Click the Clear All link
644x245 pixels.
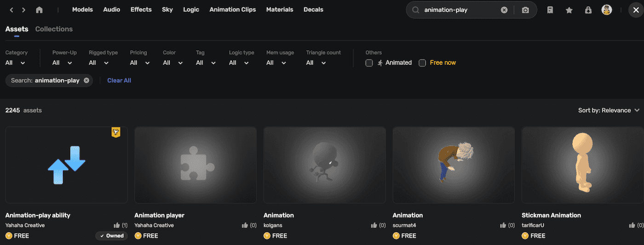coord(119,80)
